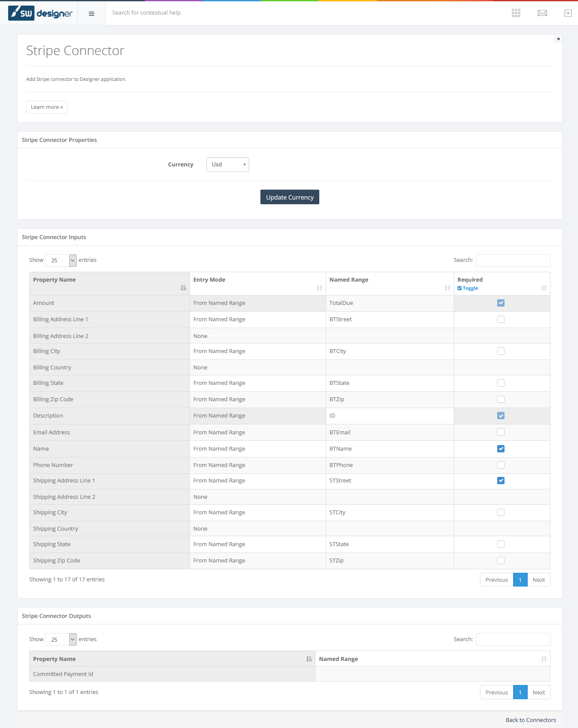Collapse the Stripe Connector header panel arrow
Viewport: 578px width, 728px height.
coord(558,39)
